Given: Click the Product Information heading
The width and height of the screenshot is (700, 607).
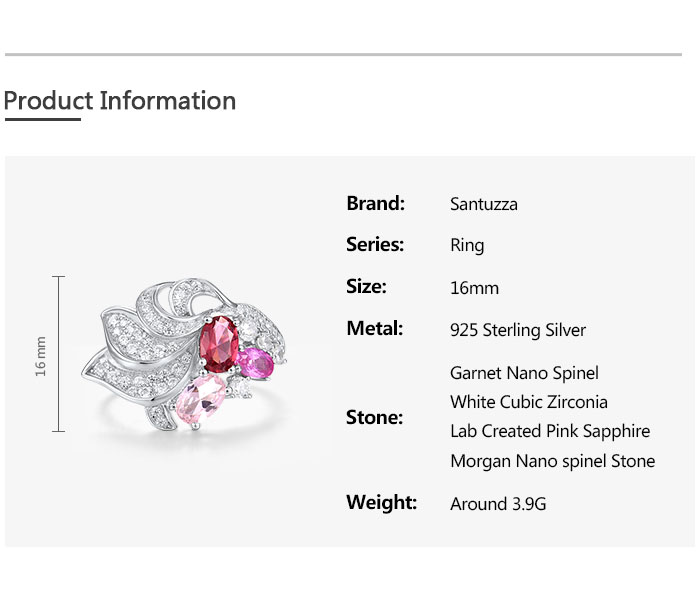Looking at the screenshot, I should (120, 101).
